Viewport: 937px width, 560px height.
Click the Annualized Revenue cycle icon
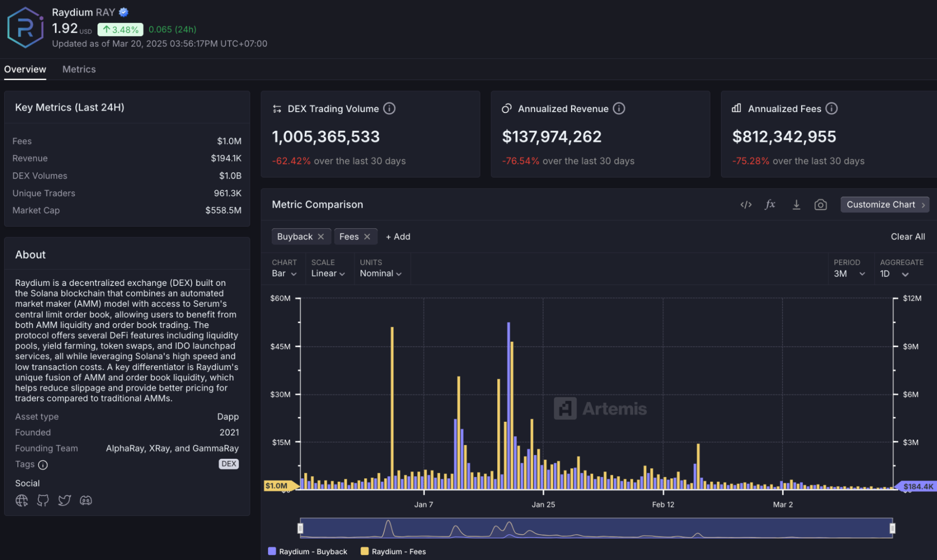506,109
